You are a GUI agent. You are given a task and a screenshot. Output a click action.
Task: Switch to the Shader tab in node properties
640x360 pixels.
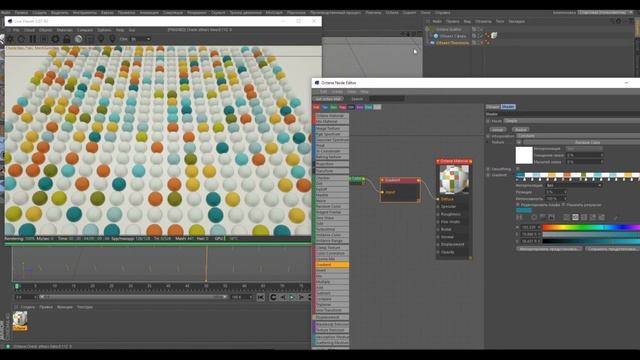pos(508,107)
